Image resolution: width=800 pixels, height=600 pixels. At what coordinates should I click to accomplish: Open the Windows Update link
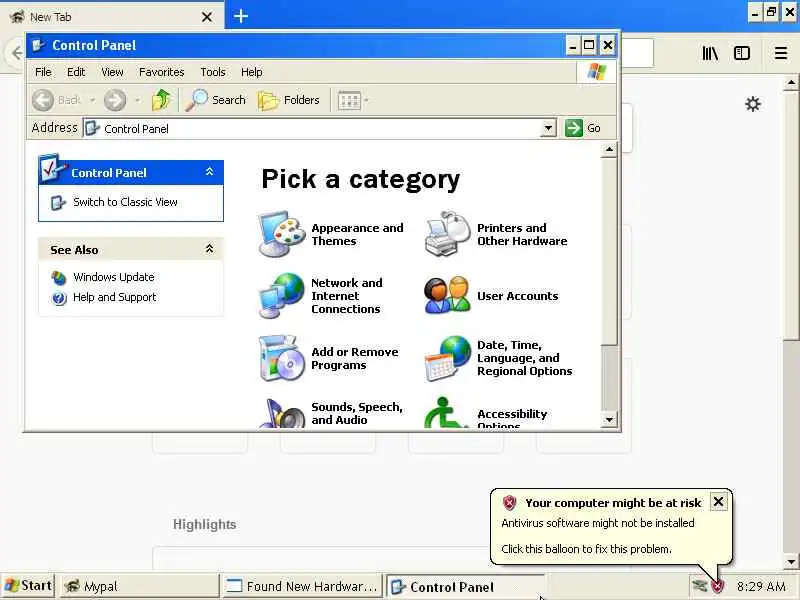point(114,277)
